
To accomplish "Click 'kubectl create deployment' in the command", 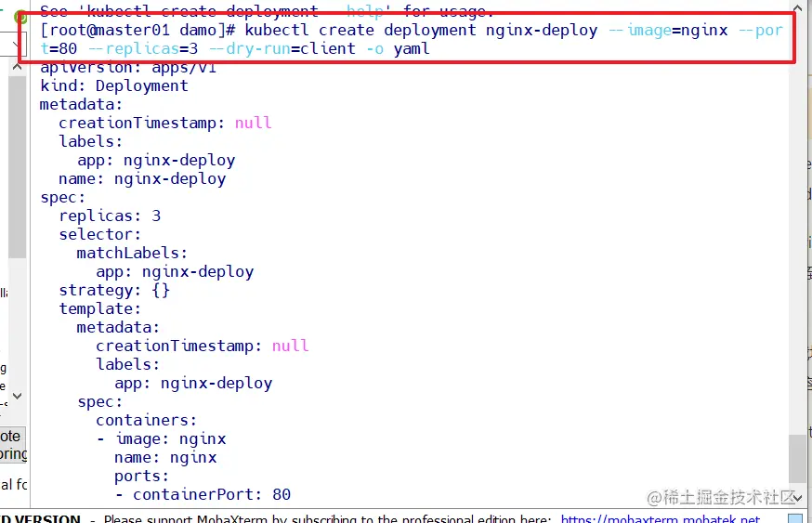I will point(360,30).
